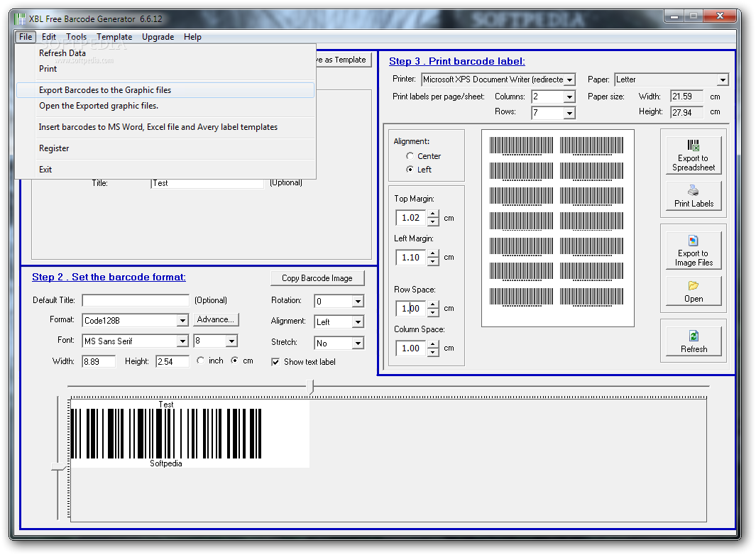Open the Help menu
This screenshot has width=756, height=555.
(192, 37)
